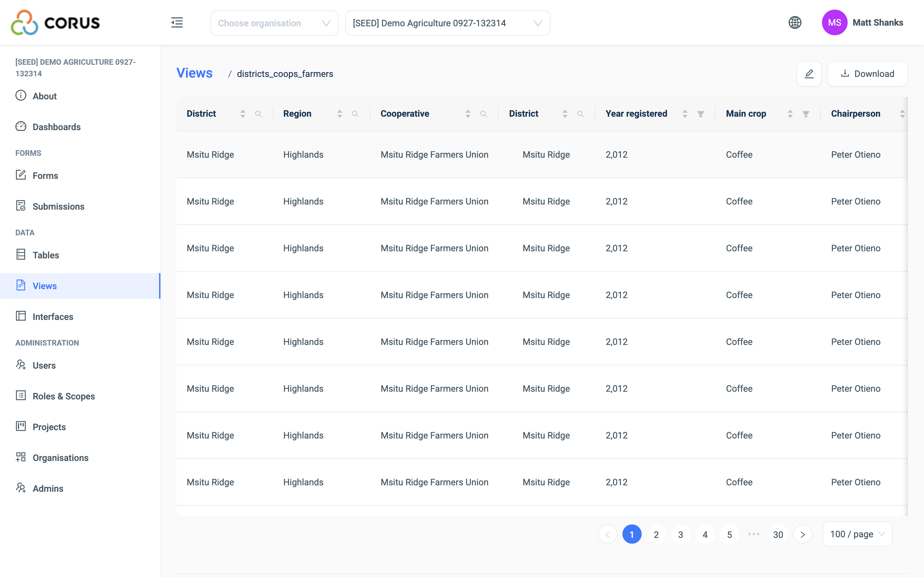Go to page 30 in pagination
924x577 pixels.
click(778, 534)
